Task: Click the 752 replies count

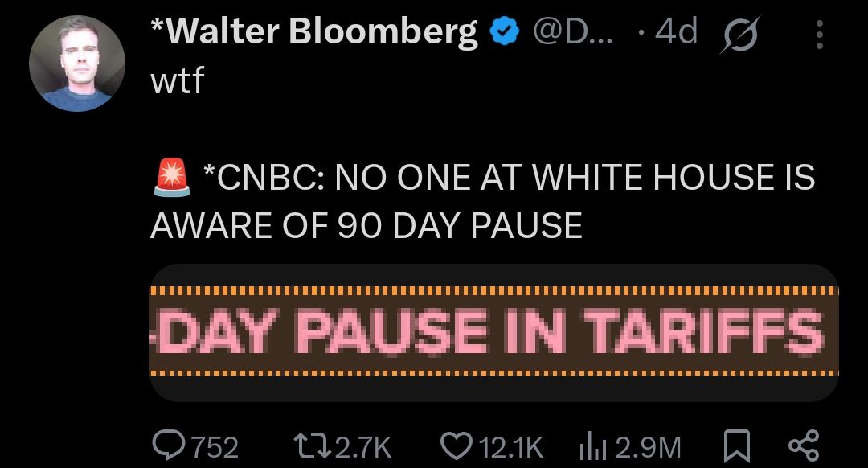Action: point(214,445)
